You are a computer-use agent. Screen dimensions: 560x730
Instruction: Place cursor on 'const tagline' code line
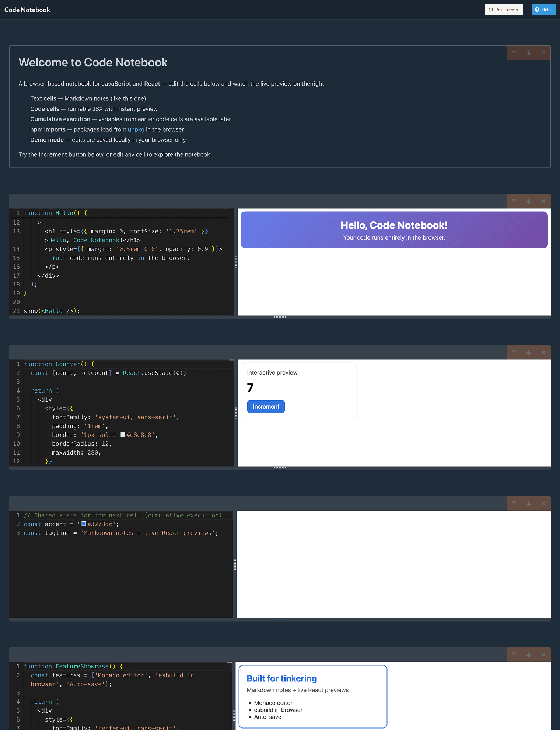pyautogui.click(x=121, y=533)
